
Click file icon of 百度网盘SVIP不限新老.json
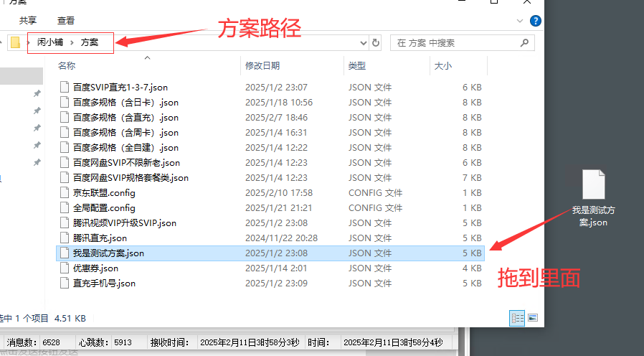65,163
